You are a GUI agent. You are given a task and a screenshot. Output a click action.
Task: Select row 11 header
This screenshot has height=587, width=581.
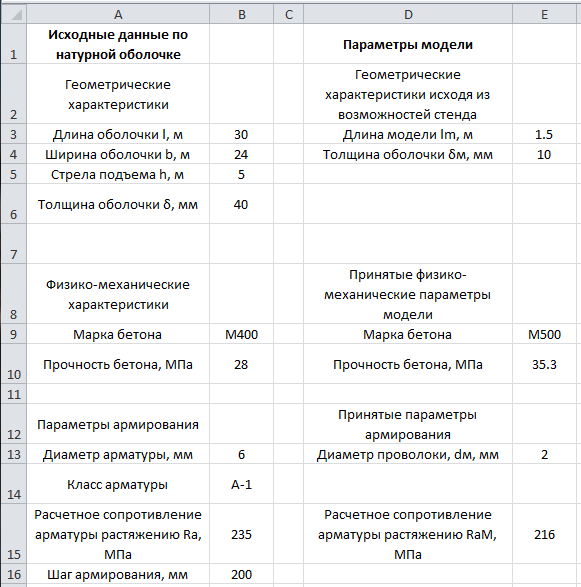point(14,393)
